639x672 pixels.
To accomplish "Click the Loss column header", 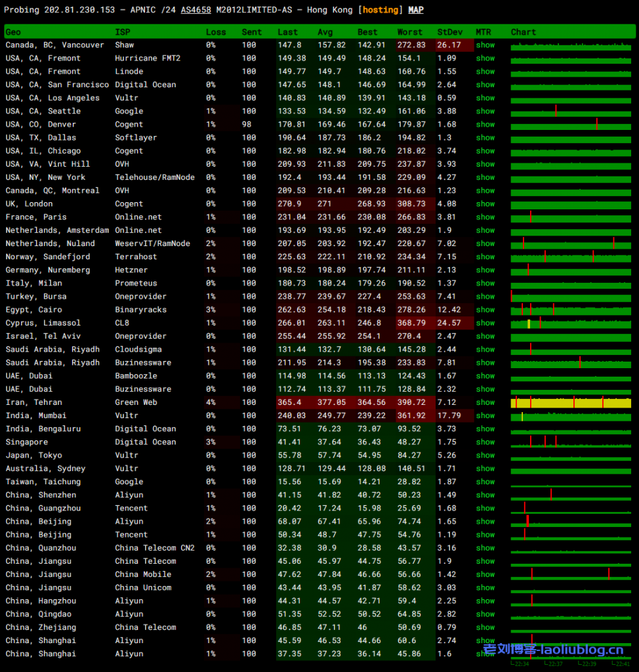I will pos(216,32).
